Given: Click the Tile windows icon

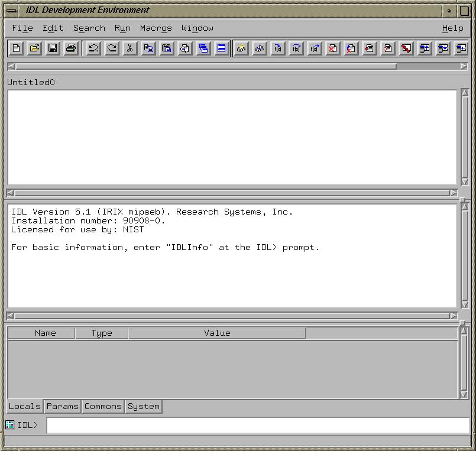Looking at the screenshot, I should [222, 48].
